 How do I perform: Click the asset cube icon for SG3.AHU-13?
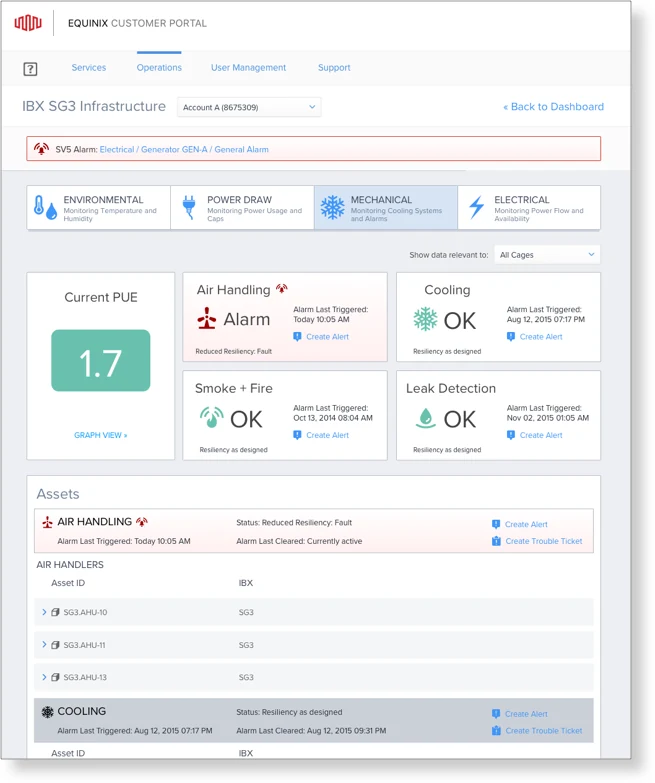click(x=55, y=677)
